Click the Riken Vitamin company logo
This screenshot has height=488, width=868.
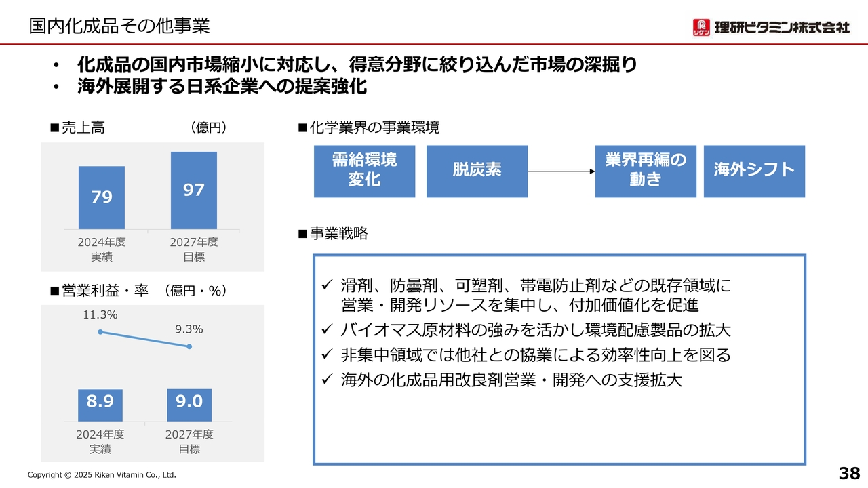[771, 27]
